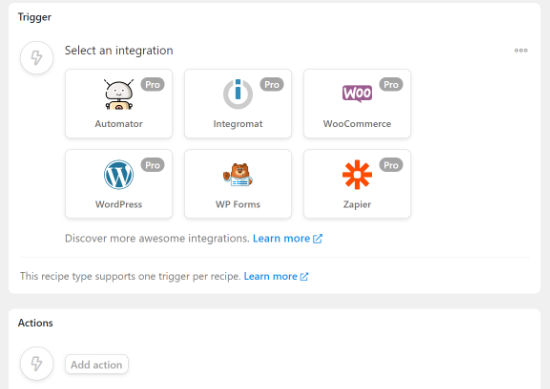Select the Zapier asterisk logo

pos(357,174)
